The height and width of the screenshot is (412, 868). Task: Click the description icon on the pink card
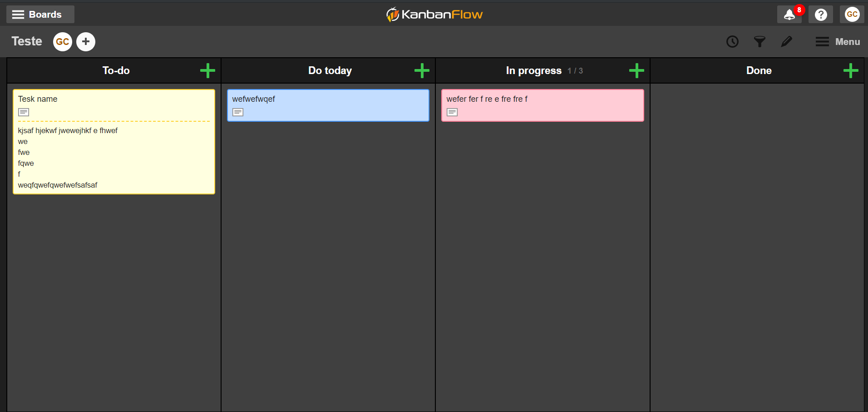click(452, 112)
